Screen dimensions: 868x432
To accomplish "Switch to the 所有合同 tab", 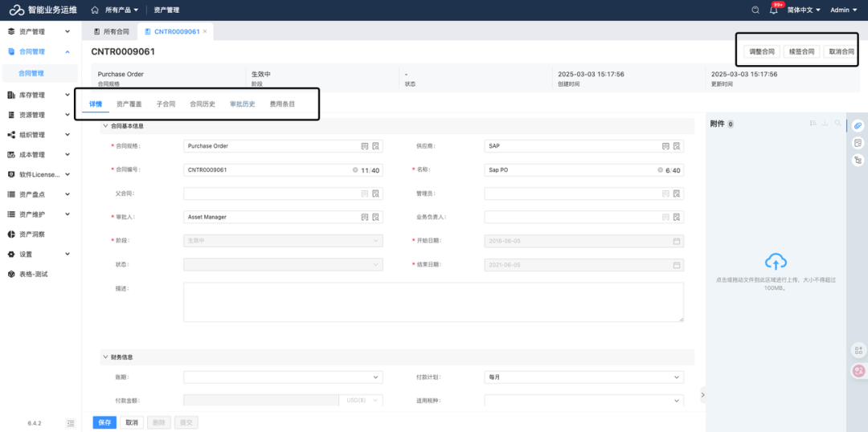I will coord(111,31).
